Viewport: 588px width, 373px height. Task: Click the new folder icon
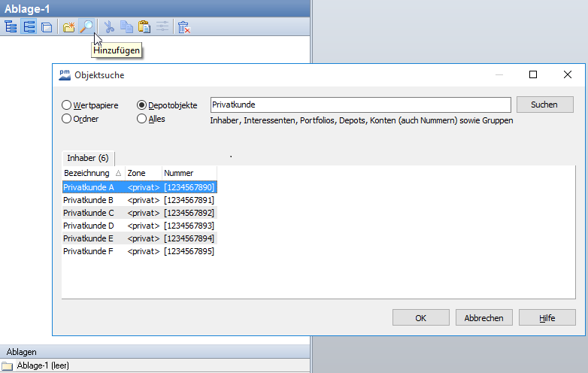pyautogui.click(x=69, y=27)
